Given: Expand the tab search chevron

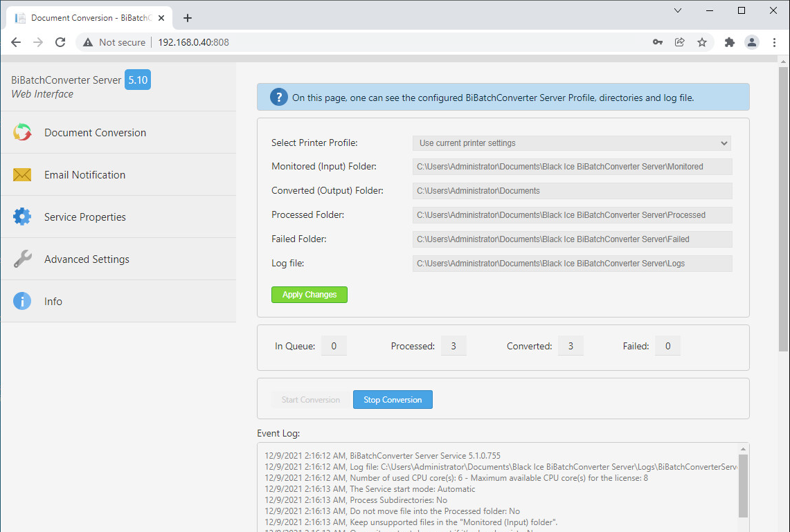Looking at the screenshot, I should click(x=678, y=10).
